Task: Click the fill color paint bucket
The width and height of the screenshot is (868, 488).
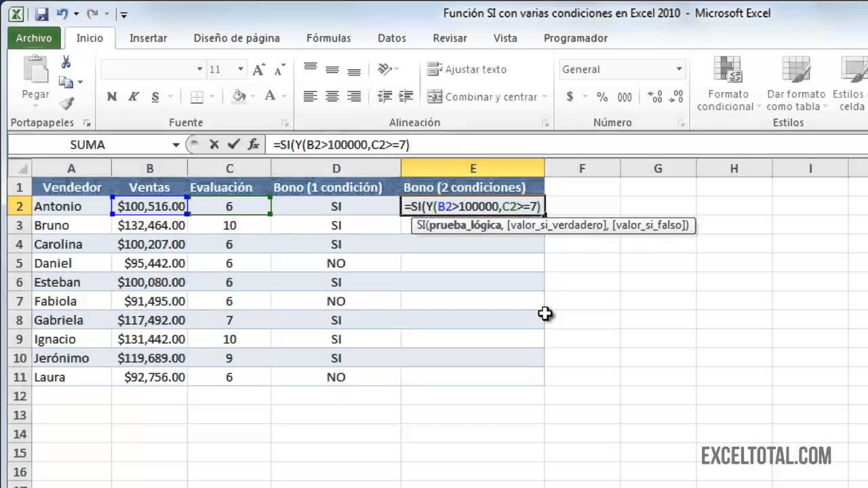Action: [239, 97]
